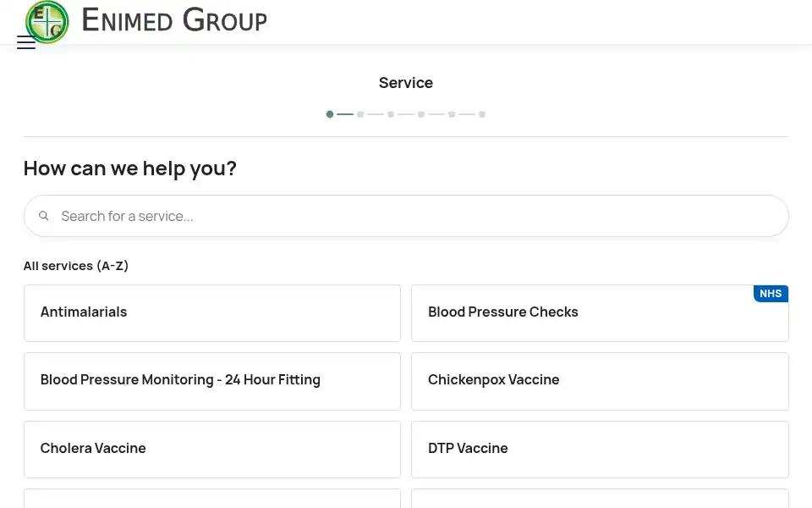Select the Antimalarials service
Viewport: 812px width, 508px height.
pyautogui.click(x=212, y=313)
